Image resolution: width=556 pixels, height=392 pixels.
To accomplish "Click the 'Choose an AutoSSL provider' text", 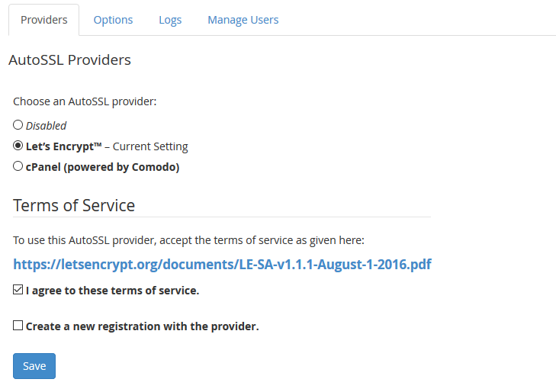I will coord(85,101).
